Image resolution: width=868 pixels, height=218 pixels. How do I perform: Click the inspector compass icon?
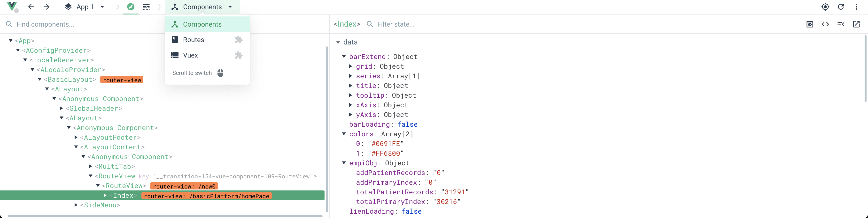tap(131, 7)
